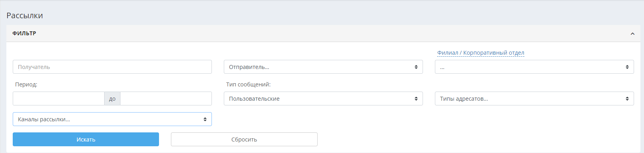Click the Филиал / Корпоративный отдел link
Screen dimensions: 644x153
click(481, 53)
